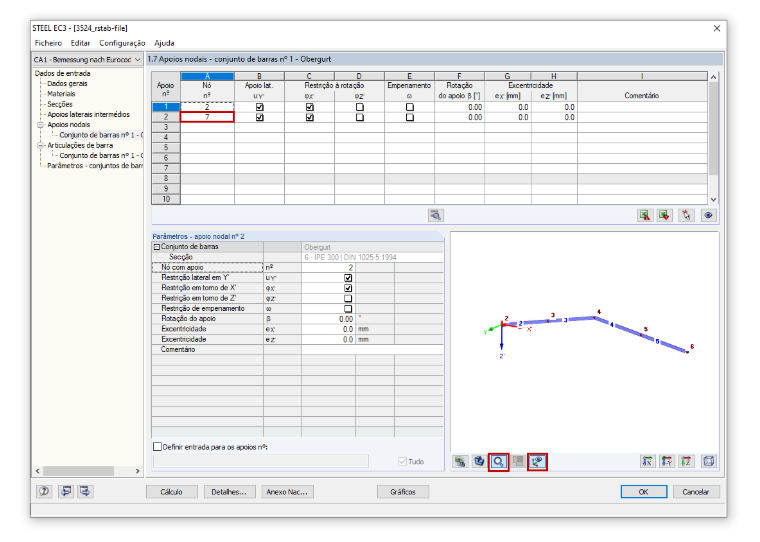
Task: Open the Editar menu
Action: tap(80, 43)
